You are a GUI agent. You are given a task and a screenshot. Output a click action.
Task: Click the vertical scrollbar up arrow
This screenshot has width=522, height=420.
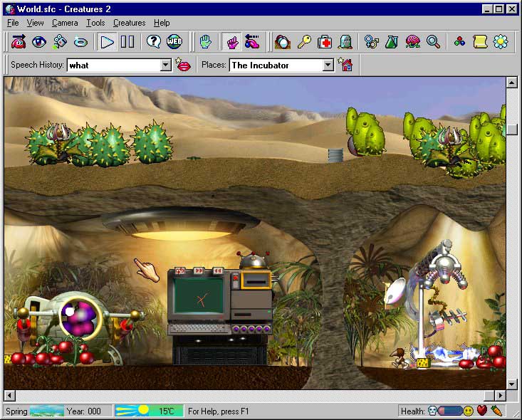point(512,82)
